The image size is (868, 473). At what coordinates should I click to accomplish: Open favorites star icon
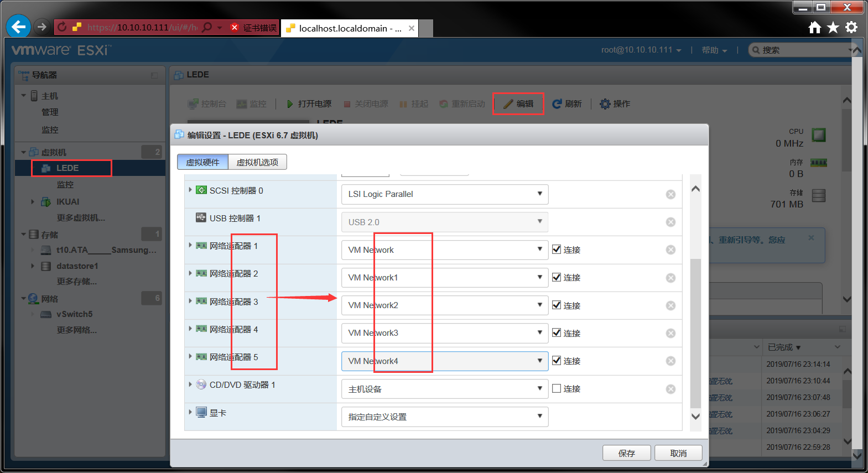(x=833, y=28)
